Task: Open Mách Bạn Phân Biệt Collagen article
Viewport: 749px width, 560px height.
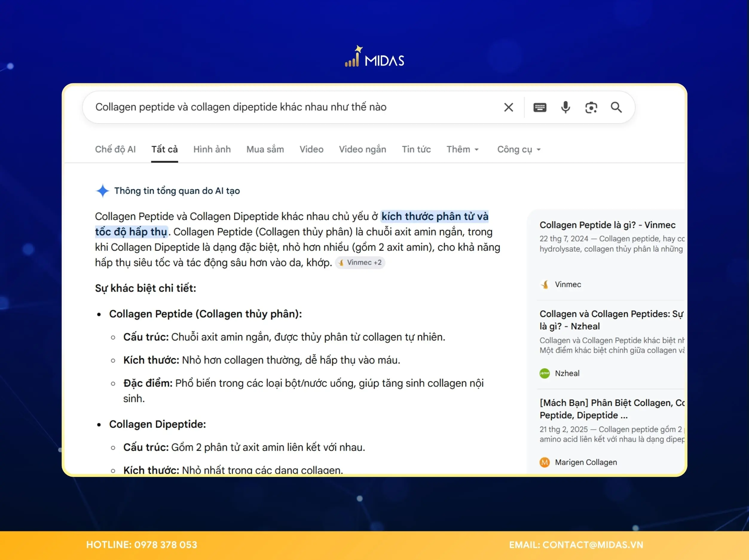Action: (612, 409)
